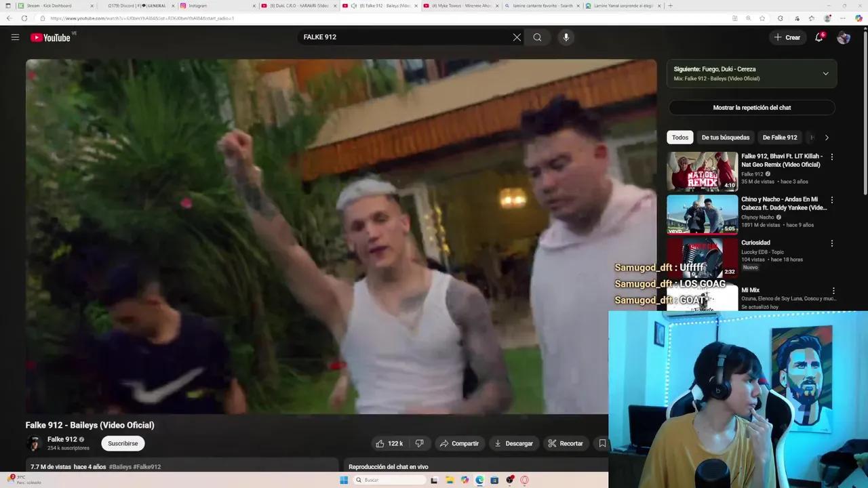Like the video (122 k)
Image resolution: width=868 pixels, height=488 pixels.
point(389,443)
